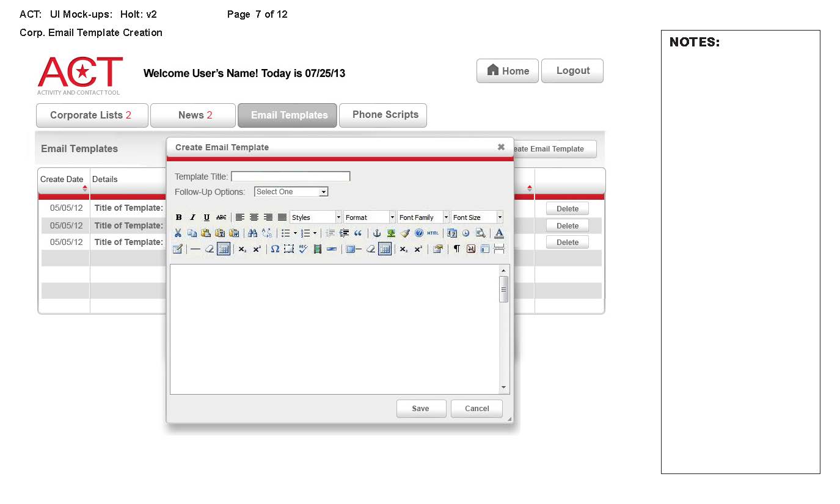840x504 pixels.
Task: Click the insert anchor icon
Action: (x=377, y=233)
